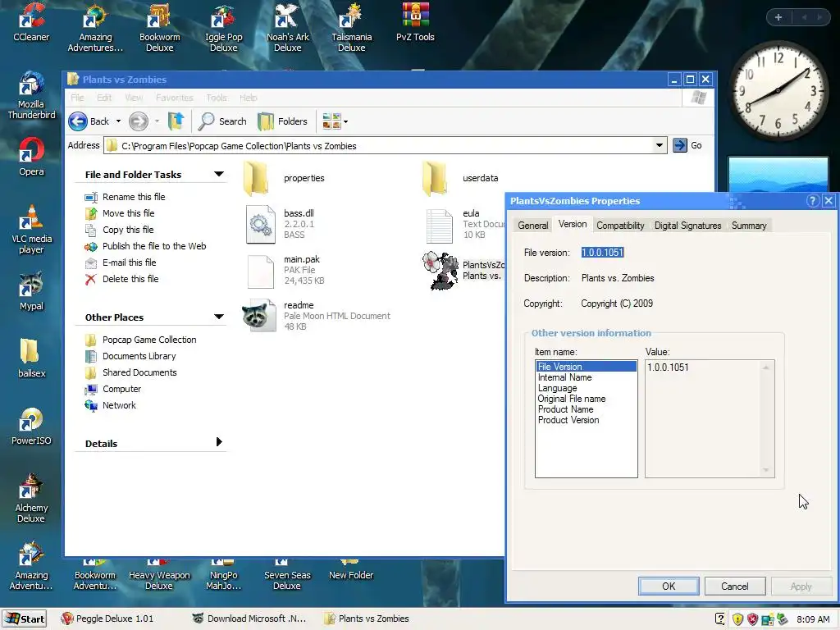Viewport: 840px width, 630px height.
Task: Open VLC media player shortcut
Action: 31,230
